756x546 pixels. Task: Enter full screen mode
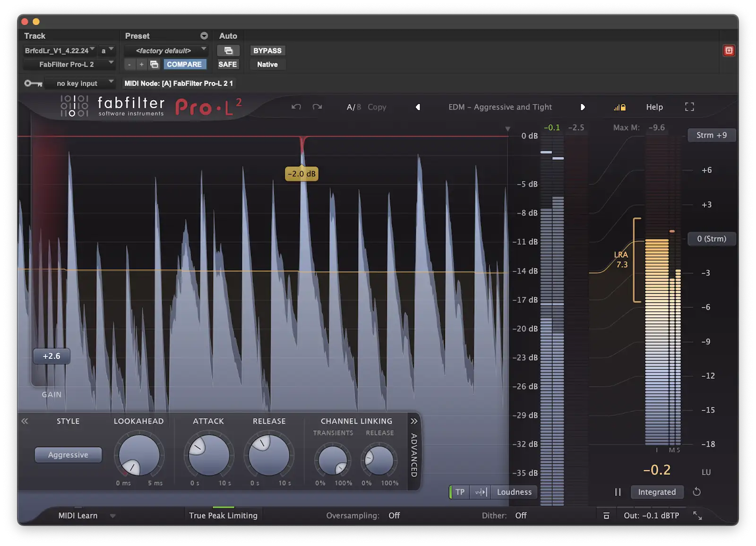pyautogui.click(x=689, y=107)
